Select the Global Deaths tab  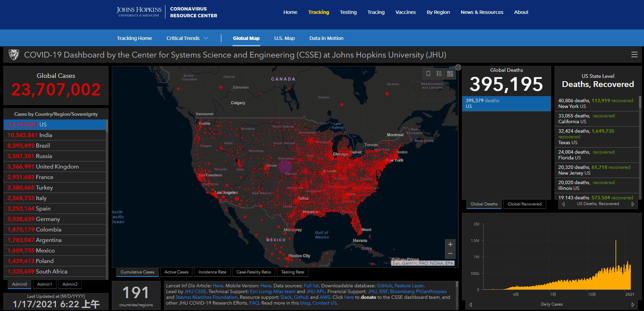484,204
